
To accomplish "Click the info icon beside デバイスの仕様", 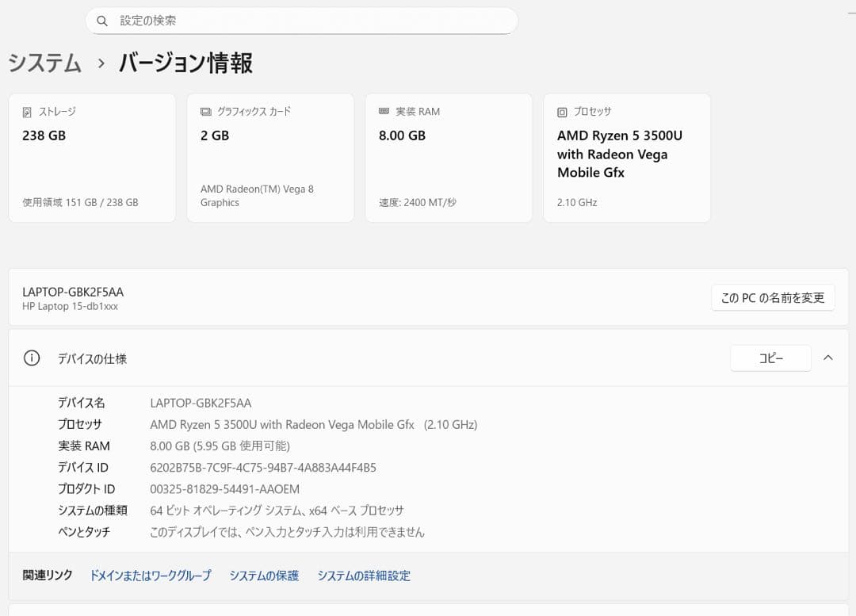I will 31,358.
